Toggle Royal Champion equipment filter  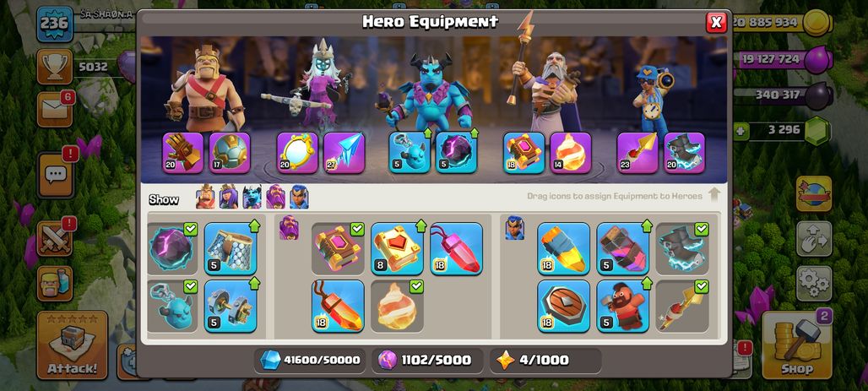pos(299,197)
